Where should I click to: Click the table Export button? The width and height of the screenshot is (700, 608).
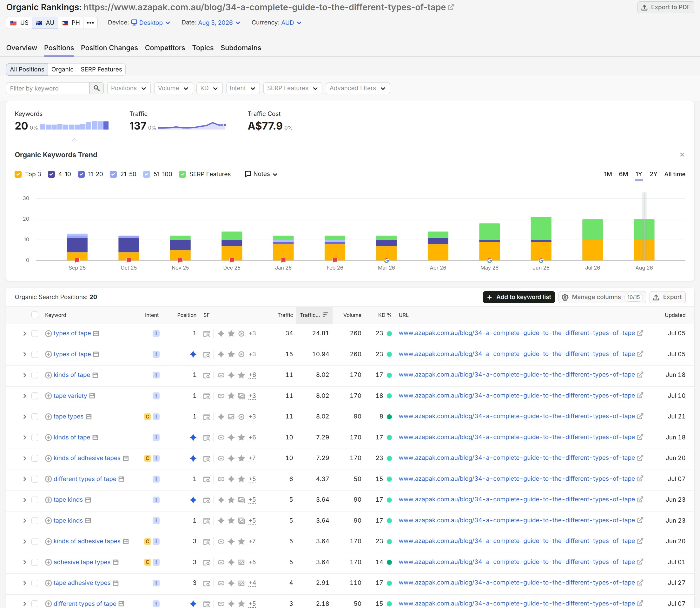tap(667, 297)
